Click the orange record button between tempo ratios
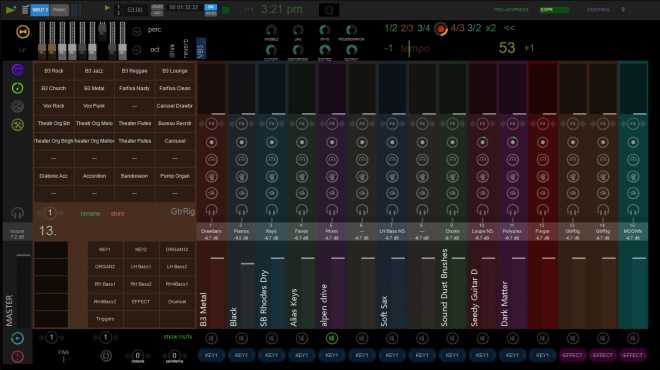 click(x=441, y=29)
